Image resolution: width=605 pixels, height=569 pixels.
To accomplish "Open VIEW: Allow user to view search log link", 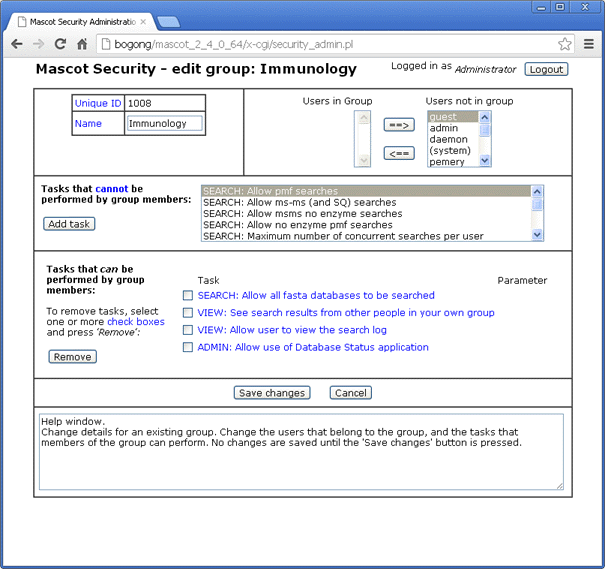I will (292, 330).
